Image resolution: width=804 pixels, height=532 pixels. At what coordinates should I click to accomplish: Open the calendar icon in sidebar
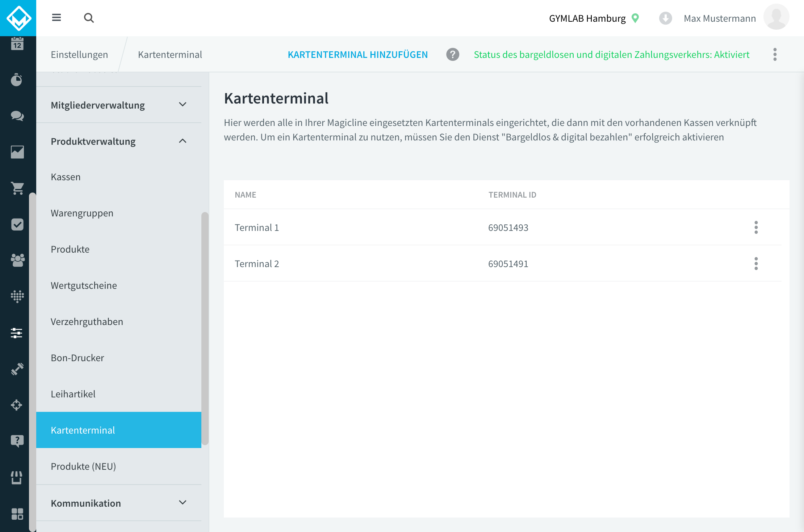pos(17,44)
